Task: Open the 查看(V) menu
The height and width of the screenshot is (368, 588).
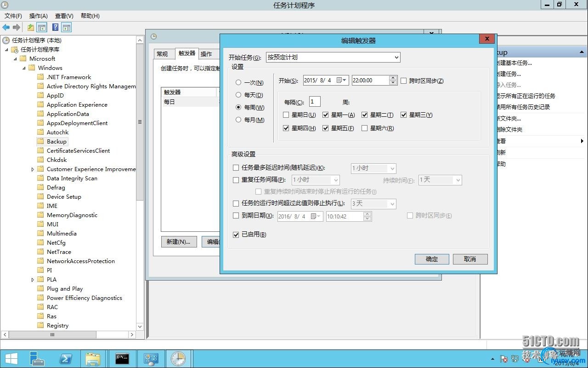Action: click(x=64, y=16)
